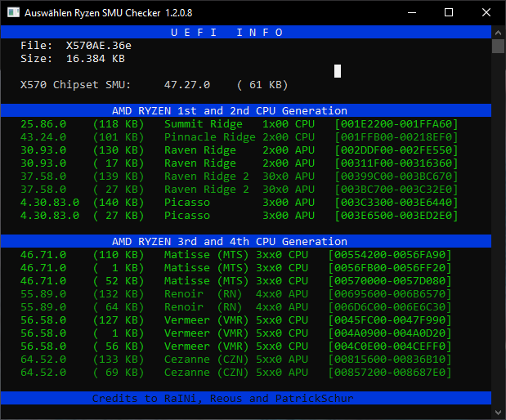Viewport: 506px width, 420px height.
Task: Click the Summit Ridge name
Action: tap(204, 124)
